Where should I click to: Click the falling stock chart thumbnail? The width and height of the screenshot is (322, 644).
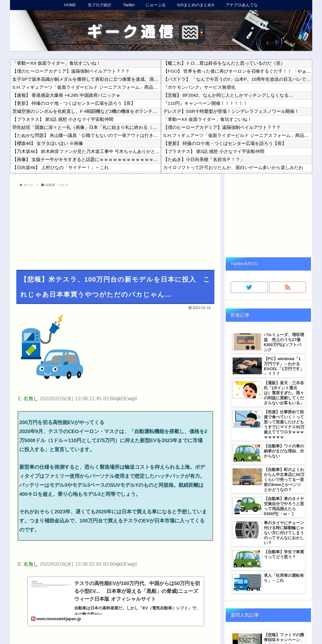click(x=247, y=419)
